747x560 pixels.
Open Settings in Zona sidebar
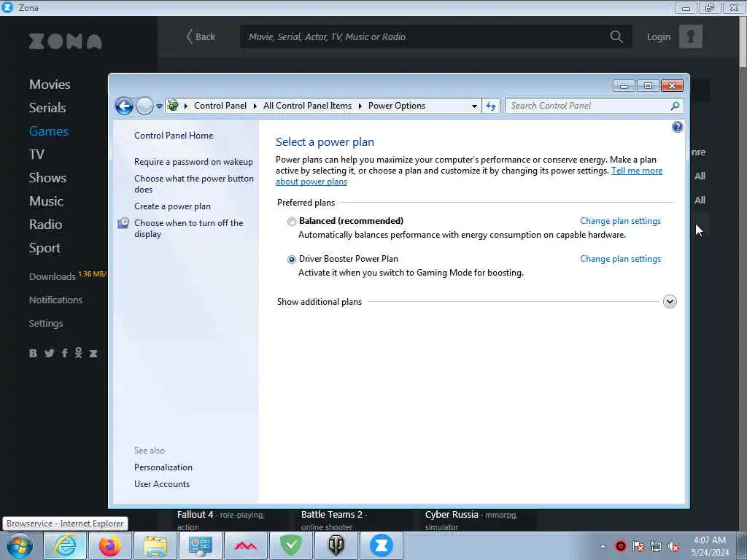pyautogui.click(x=46, y=323)
